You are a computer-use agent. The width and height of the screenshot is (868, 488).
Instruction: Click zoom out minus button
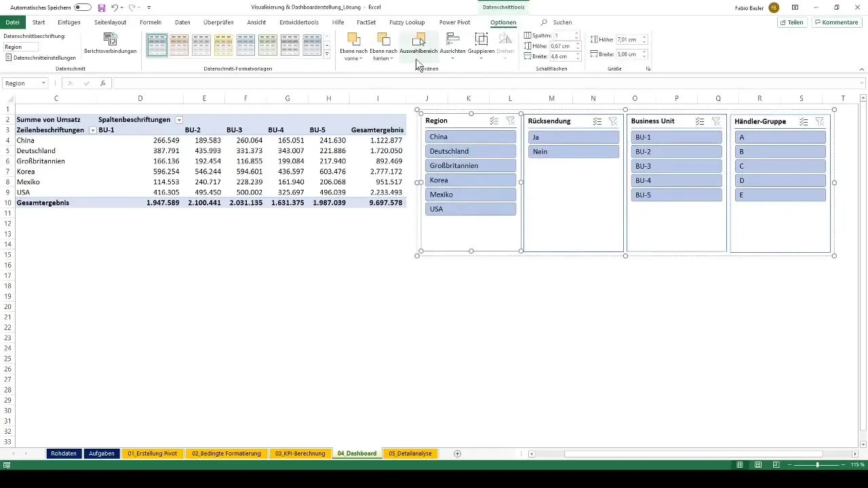pyautogui.click(x=790, y=465)
